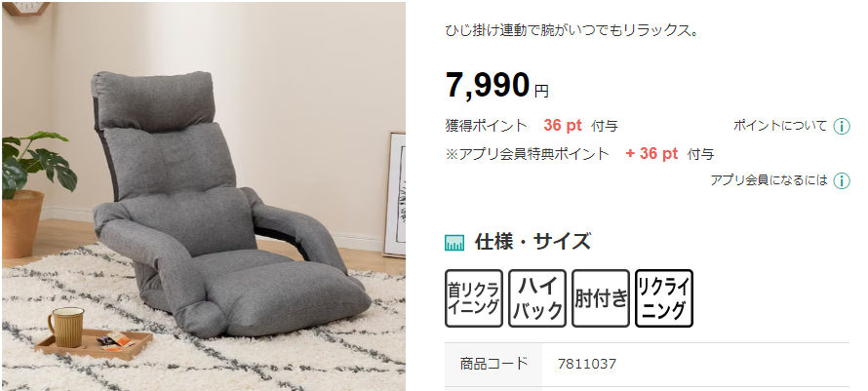Click the + 36 pt app member bonus
The image size is (868, 391).
[x=651, y=153]
